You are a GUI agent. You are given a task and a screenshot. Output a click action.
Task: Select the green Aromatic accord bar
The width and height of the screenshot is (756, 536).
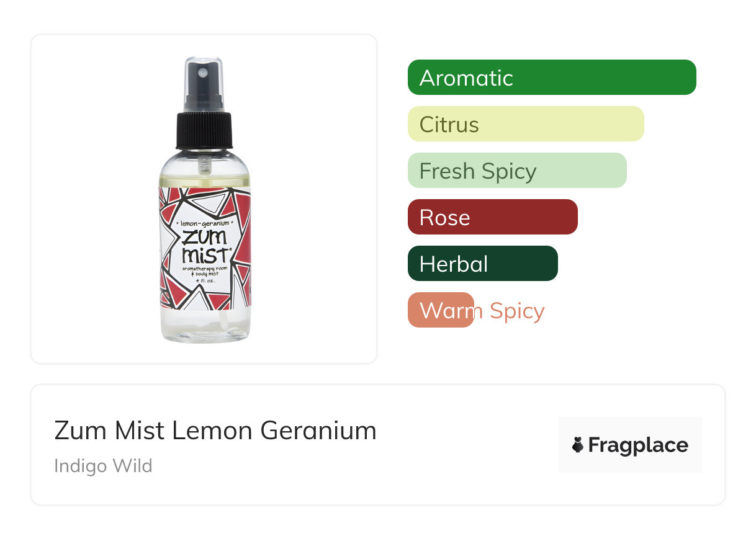click(x=551, y=78)
